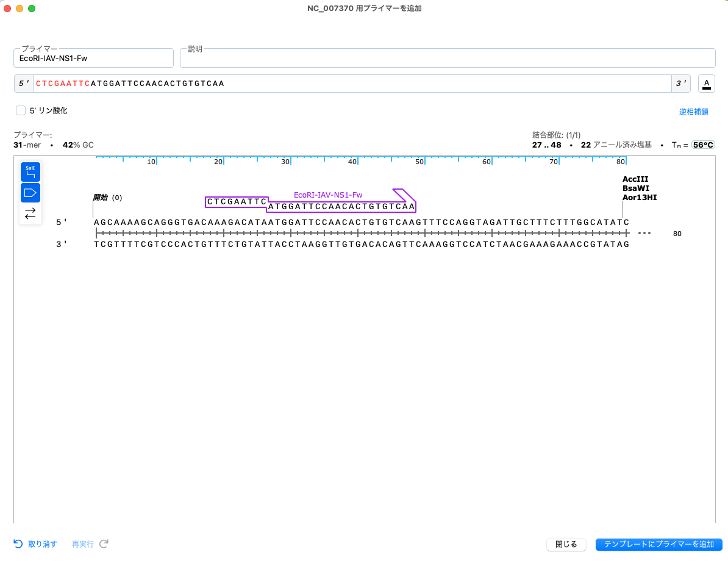
Task: Select the ORF arrow icon in the sidebar
Action: pyautogui.click(x=30, y=192)
